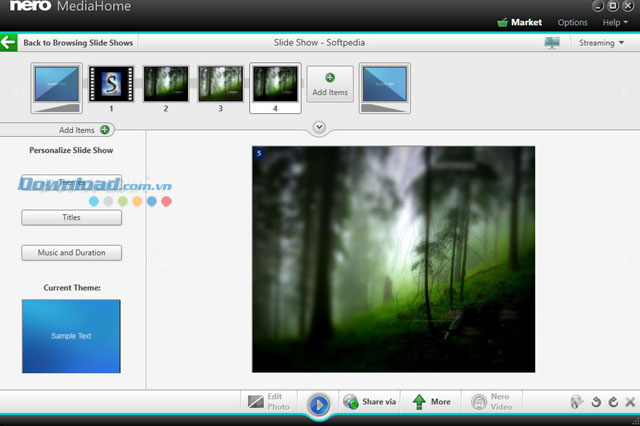Click the Titles button
Viewport: 640px width, 426px height.
tap(71, 217)
